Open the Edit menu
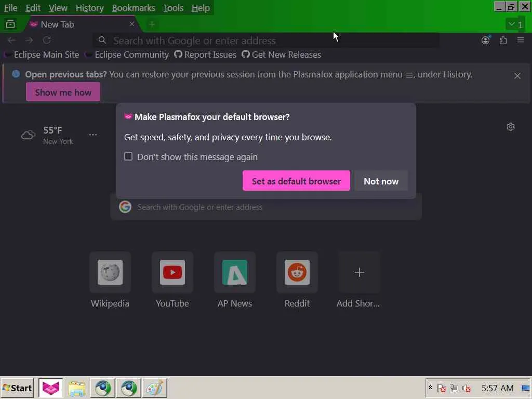The image size is (532, 399). point(33,8)
